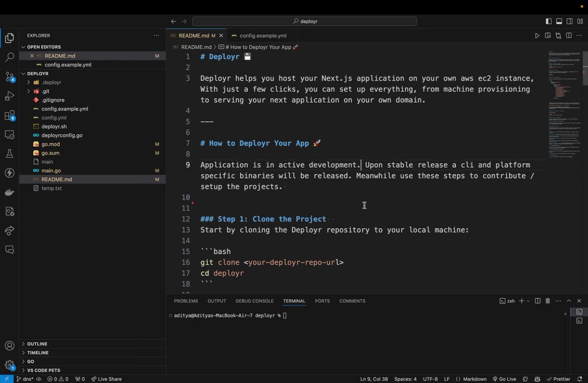The image size is (588, 383).
Task: Open the Source Control view
Action: tap(9, 77)
